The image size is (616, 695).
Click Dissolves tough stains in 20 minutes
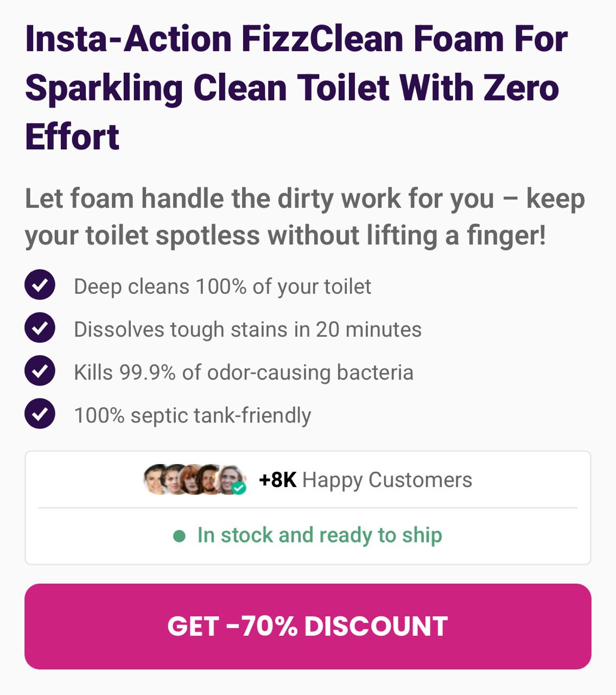tap(247, 330)
